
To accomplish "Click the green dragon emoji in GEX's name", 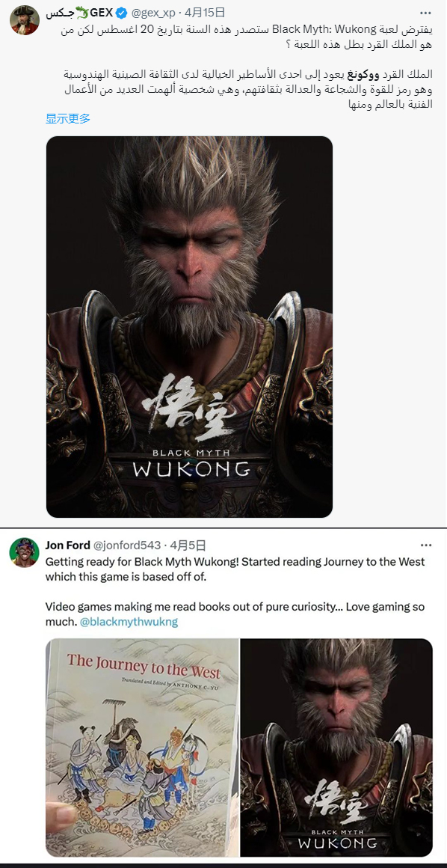I will coord(82,12).
